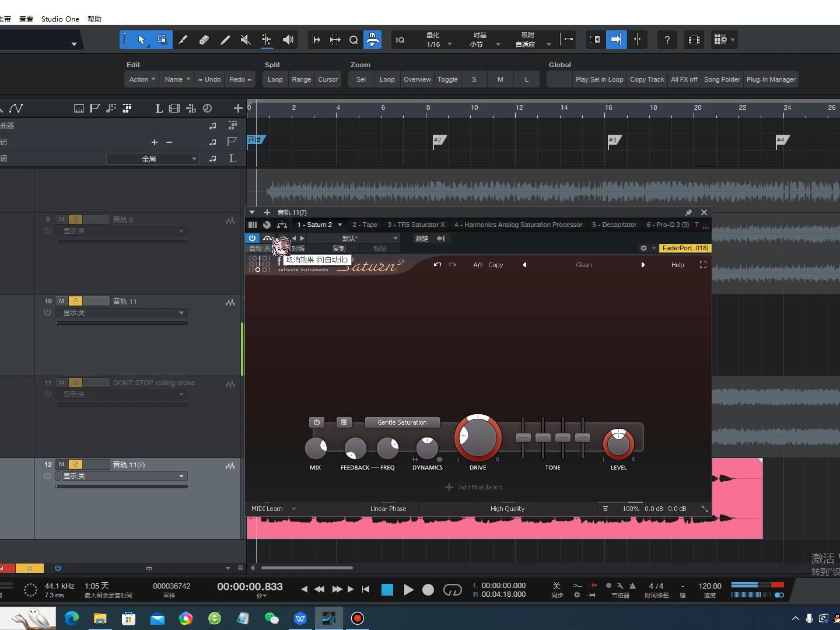The image size is (840, 630).
Task: Select the Arrow tool in the toolbar
Action: pyautogui.click(x=141, y=40)
